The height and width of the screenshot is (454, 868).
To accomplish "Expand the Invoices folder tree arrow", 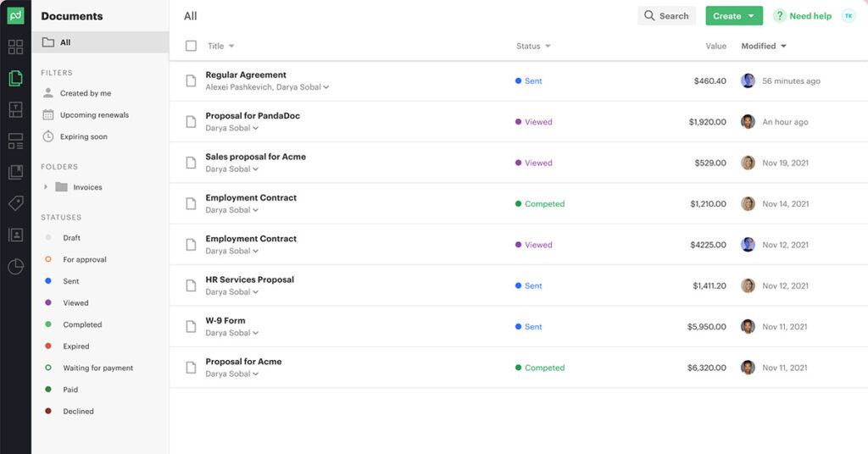I will [46, 187].
